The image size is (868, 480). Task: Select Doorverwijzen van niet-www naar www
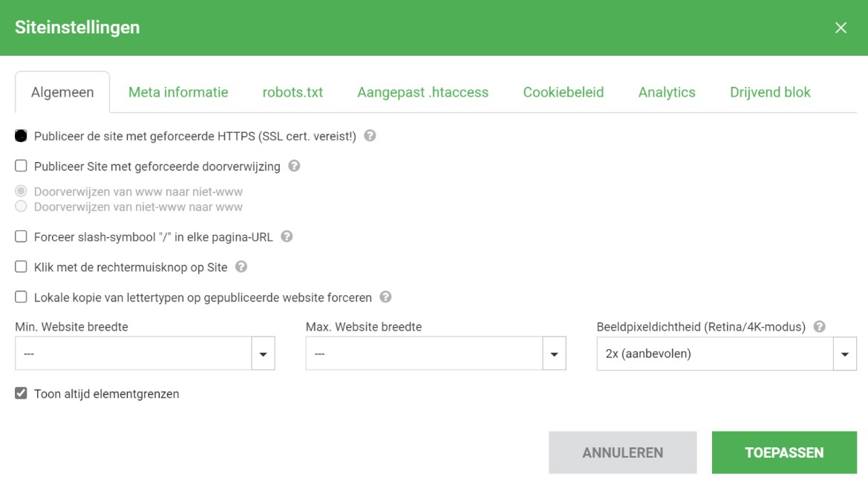[x=21, y=206]
